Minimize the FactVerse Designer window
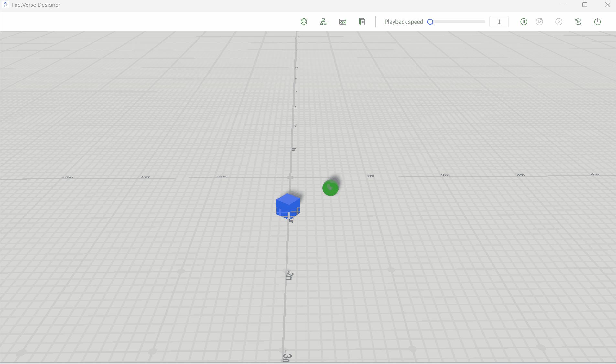 click(562, 5)
